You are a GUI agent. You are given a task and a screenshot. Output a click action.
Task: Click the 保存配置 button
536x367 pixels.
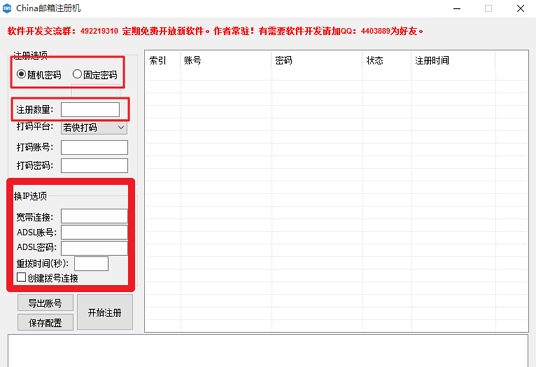coord(45,322)
